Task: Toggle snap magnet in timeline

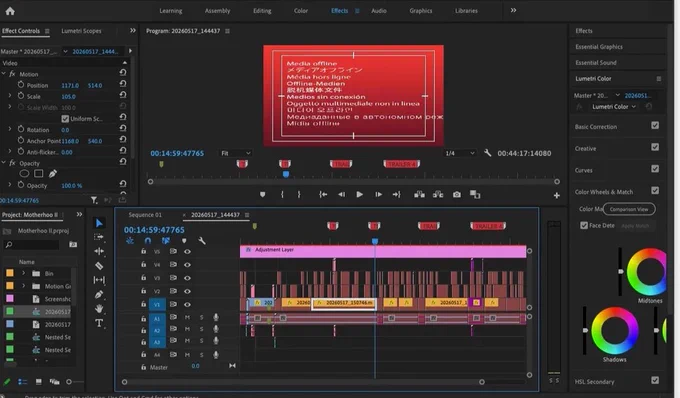Action: coord(148,241)
